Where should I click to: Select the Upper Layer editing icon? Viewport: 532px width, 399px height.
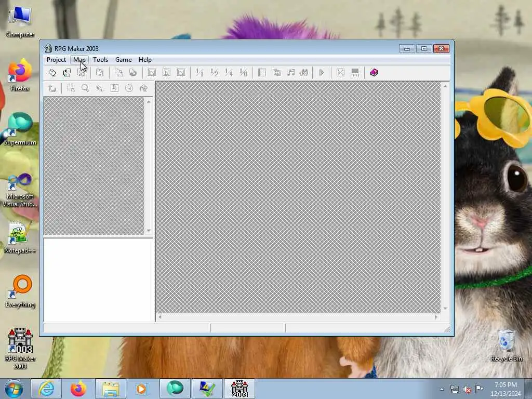pos(166,72)
